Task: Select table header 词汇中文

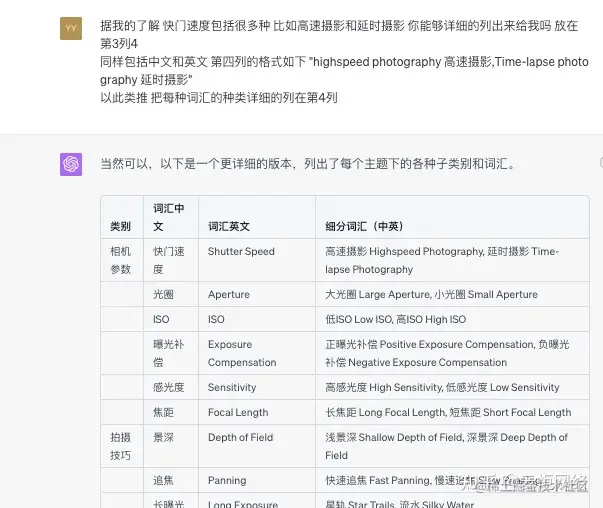Action: (x=171, y=217)
